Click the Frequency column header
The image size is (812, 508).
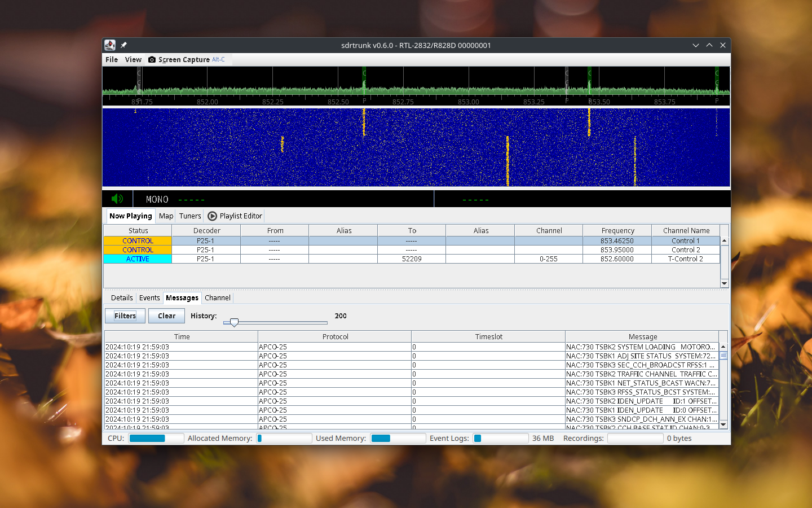coord(617,230)
